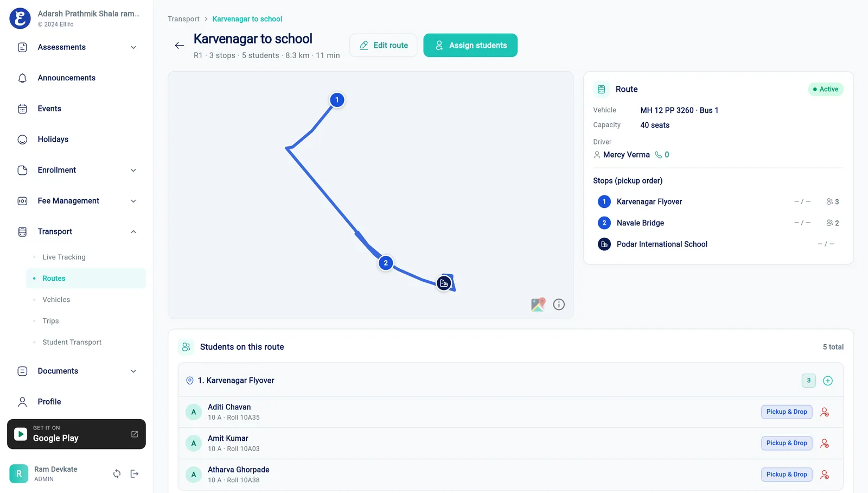This screenshot has height=493, width=868.
Task: Click the Assign students button
Action: tap(470, 46)
